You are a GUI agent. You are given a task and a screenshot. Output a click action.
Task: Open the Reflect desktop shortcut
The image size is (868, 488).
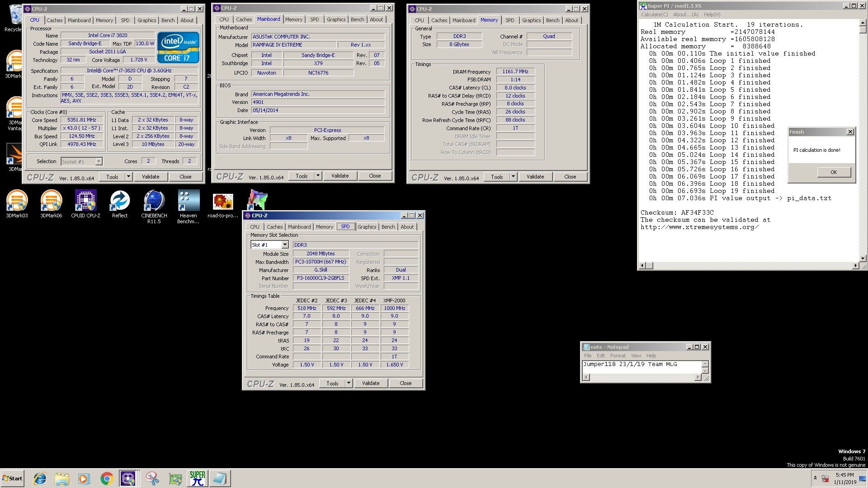point(120,204)
